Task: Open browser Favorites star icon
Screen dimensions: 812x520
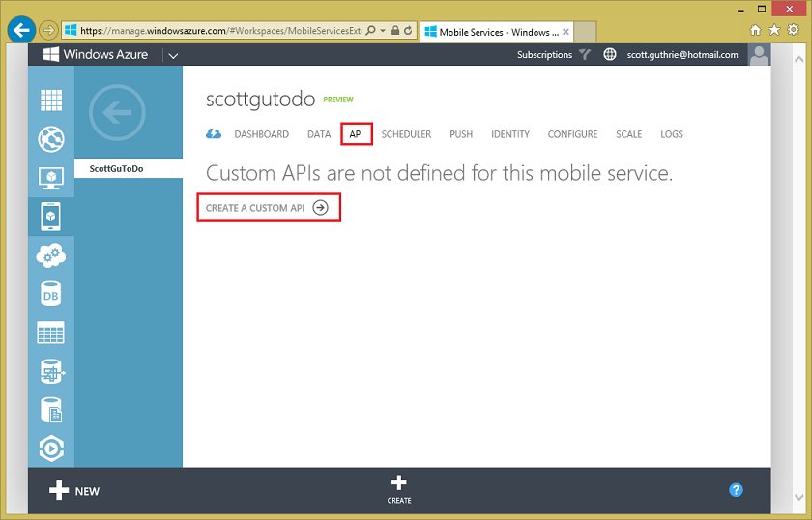Action: pyautogui.click(x=774, y=30)
